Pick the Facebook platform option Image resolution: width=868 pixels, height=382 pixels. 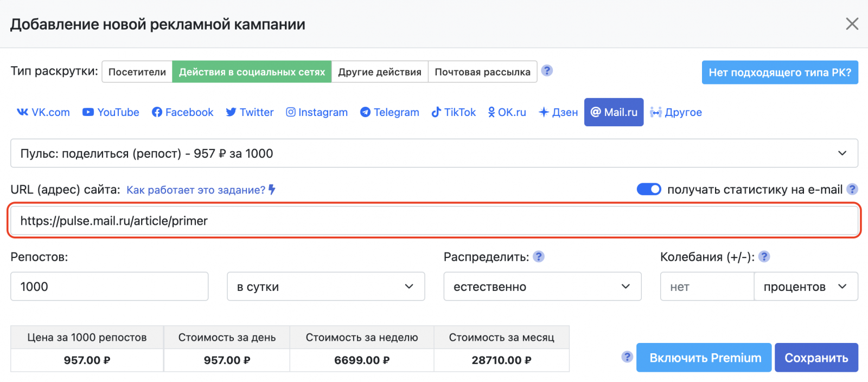tap(182, 112)
